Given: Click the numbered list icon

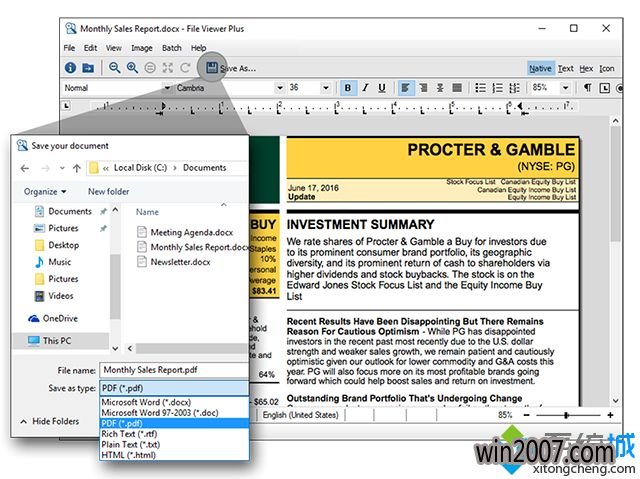Looking at the screenshot, I should [x=497, y=88].
